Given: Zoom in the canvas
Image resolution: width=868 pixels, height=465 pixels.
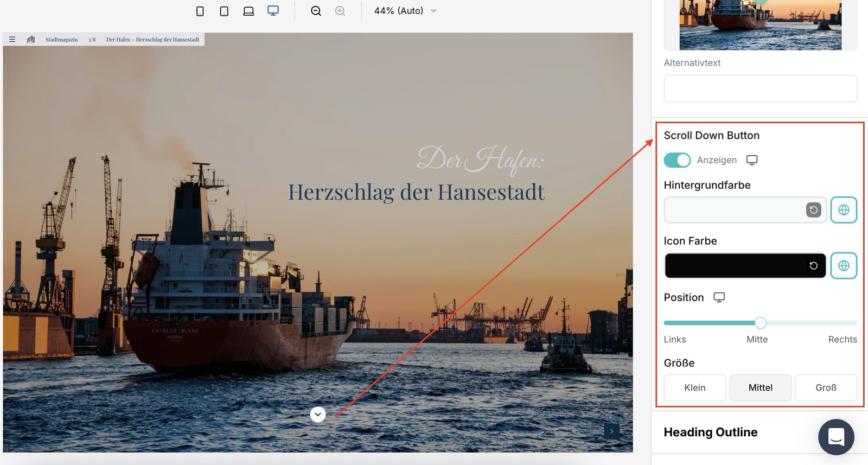Looking at the screenshot, I should [x=340, y=11].
